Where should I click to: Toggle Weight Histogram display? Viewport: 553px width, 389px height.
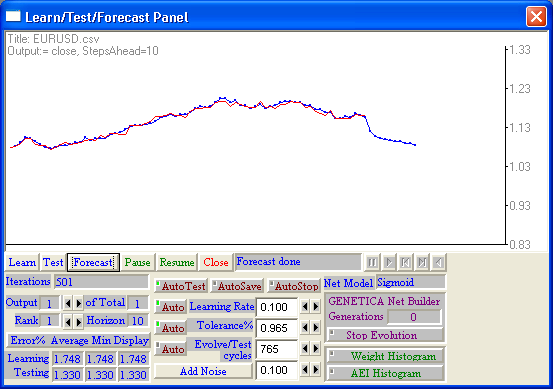tap(385, 356)
